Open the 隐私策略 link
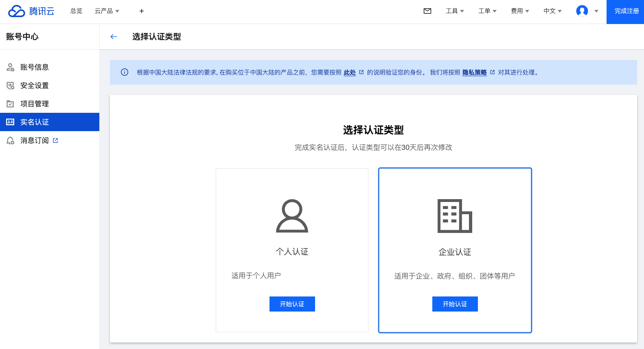 pyautogui.click(x=475, y=72)
